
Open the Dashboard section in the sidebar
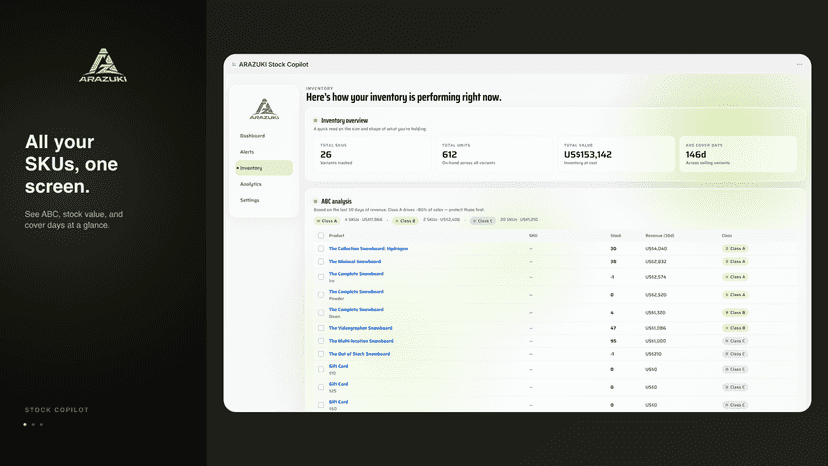coord(252,136)
